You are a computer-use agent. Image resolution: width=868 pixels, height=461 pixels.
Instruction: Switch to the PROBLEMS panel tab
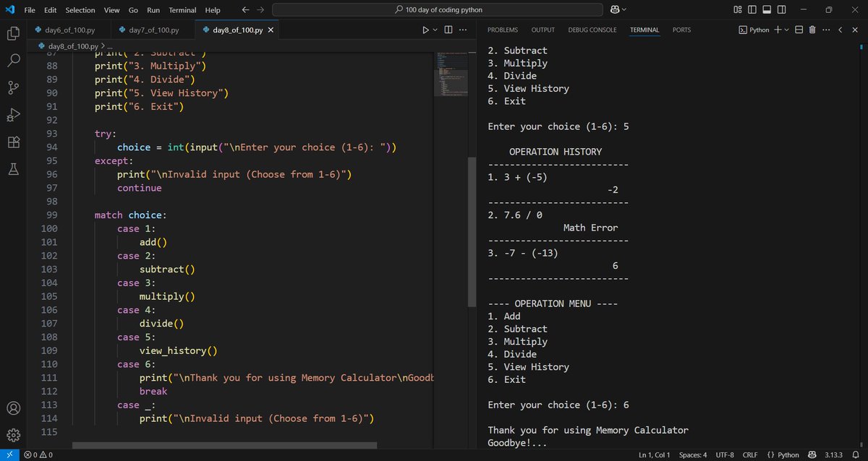pyautogui.click(x=503, y=30)
